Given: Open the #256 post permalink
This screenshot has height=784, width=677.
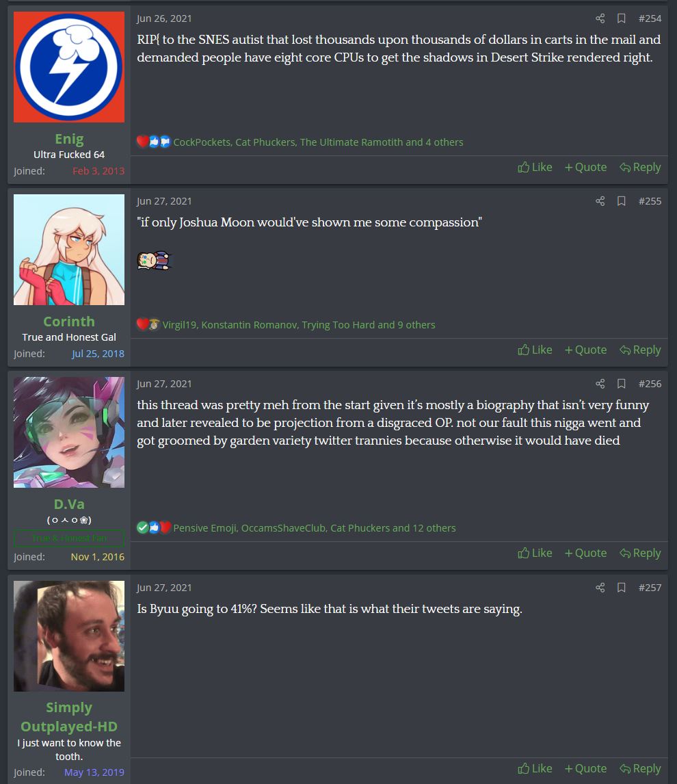Looking at the screenshot, I should click(650, 384).
